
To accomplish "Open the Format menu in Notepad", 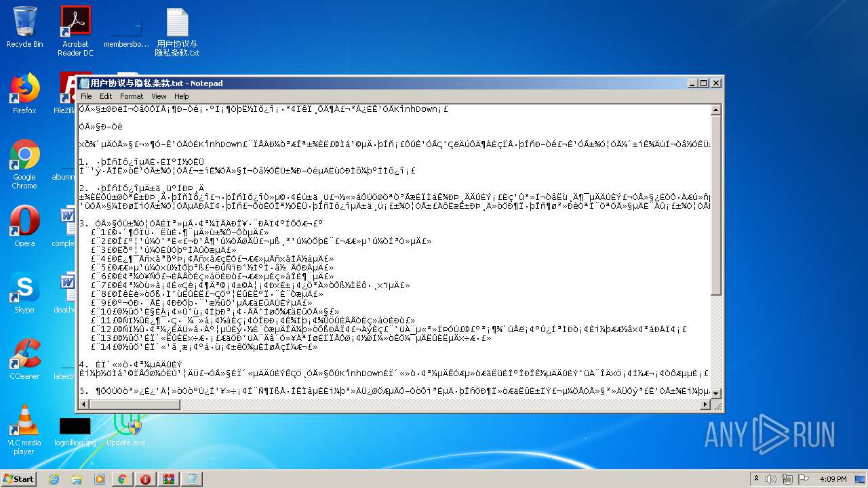I will (x=132, y=96).
